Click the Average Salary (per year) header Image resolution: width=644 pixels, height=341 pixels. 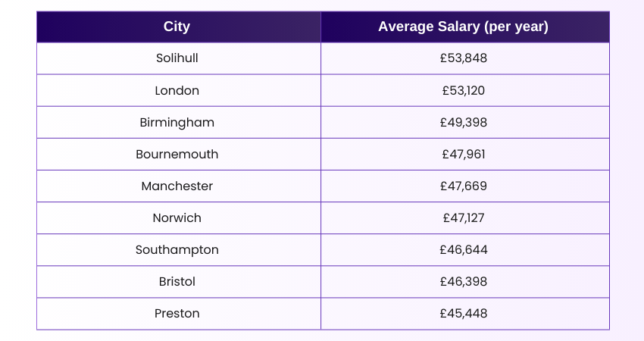pyautogui.click(x=464, y=27)
